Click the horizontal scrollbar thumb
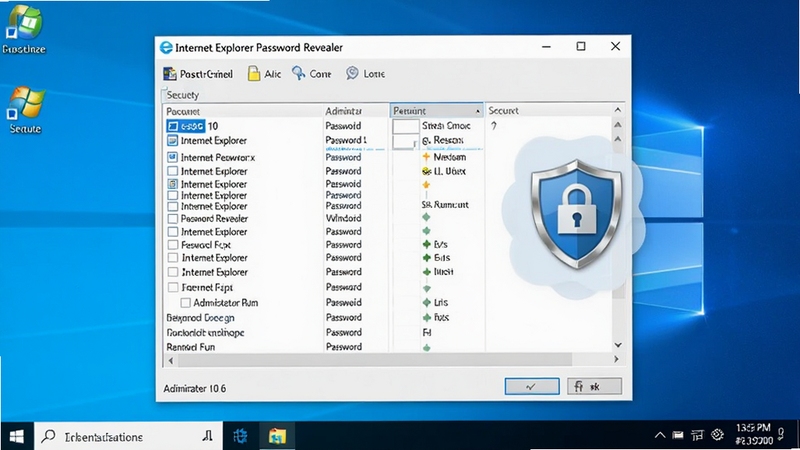Viewport: 800px width, 450px height. pyautogui.click(x=375, y=360)
